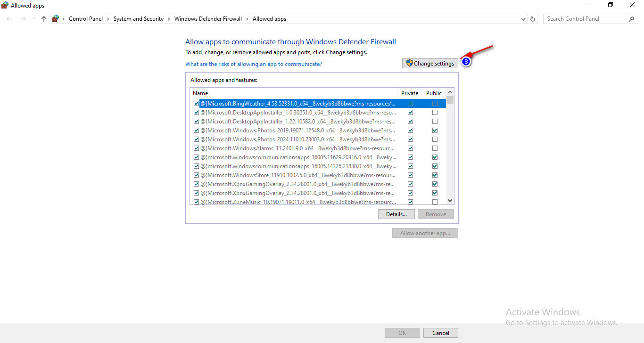644x343 pixels.
Task: Click the apps list scrollbar thumb
Action: coord(450,100)
